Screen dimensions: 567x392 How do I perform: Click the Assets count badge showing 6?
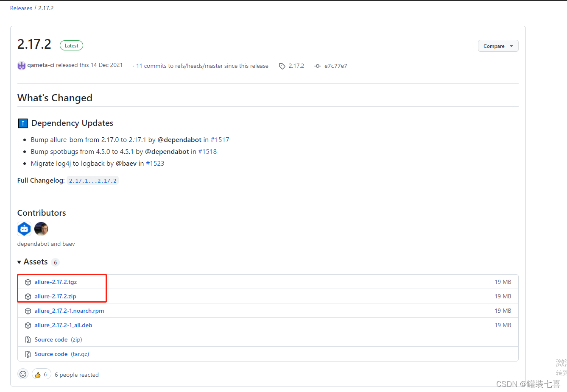[x=56, y=263]
